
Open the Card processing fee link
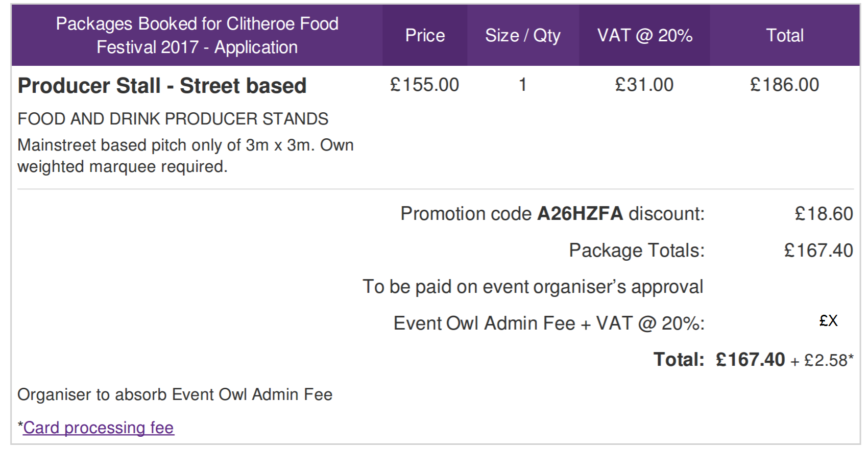[x=99, y=428]
